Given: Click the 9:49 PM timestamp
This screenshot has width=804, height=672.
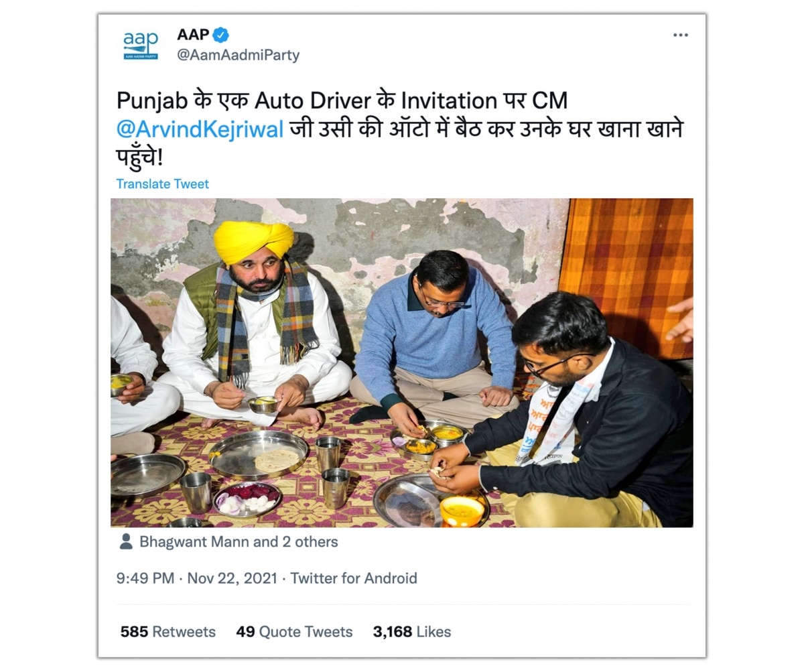Looking at the screenshot, I should pyautogui.click(x=145, y=578).
